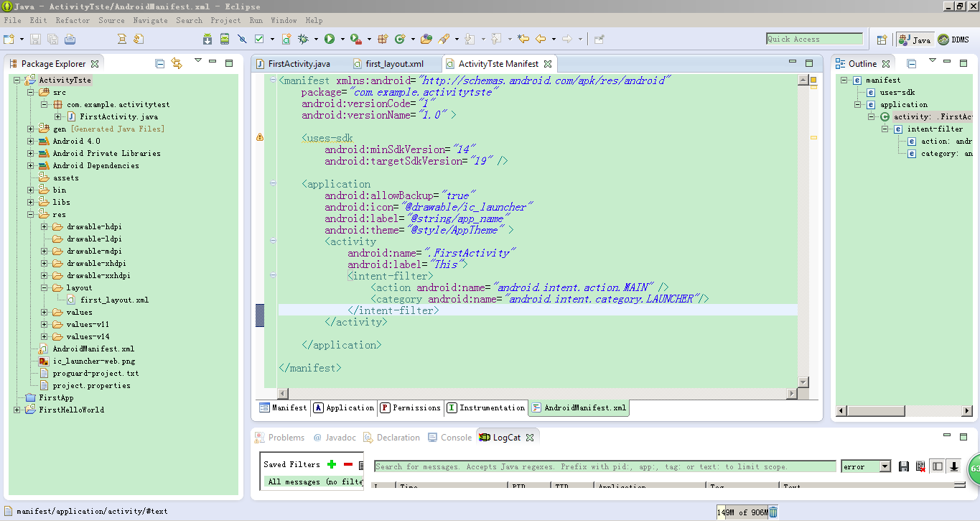
Task: Collapse the application element fold marker
Action: [273, 184]
